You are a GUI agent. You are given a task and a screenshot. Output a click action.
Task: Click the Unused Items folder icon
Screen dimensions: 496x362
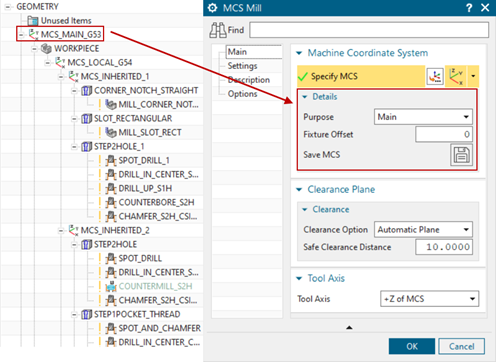pyautogui.click(x=33, y=21)
